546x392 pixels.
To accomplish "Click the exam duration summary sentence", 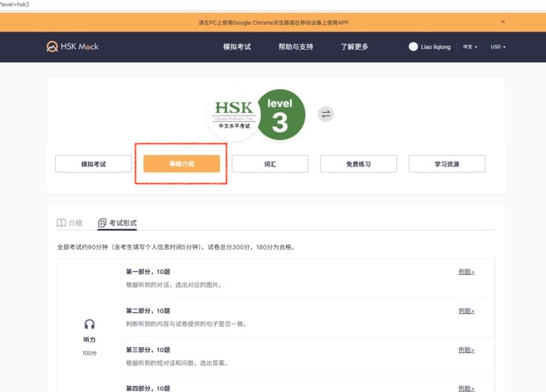I will tap(176, 247).
